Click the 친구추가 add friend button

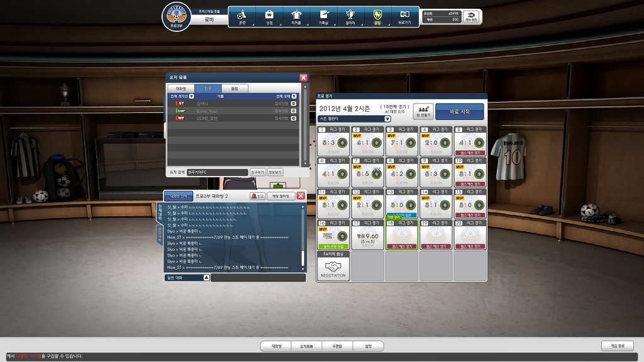tap(257, 172)
